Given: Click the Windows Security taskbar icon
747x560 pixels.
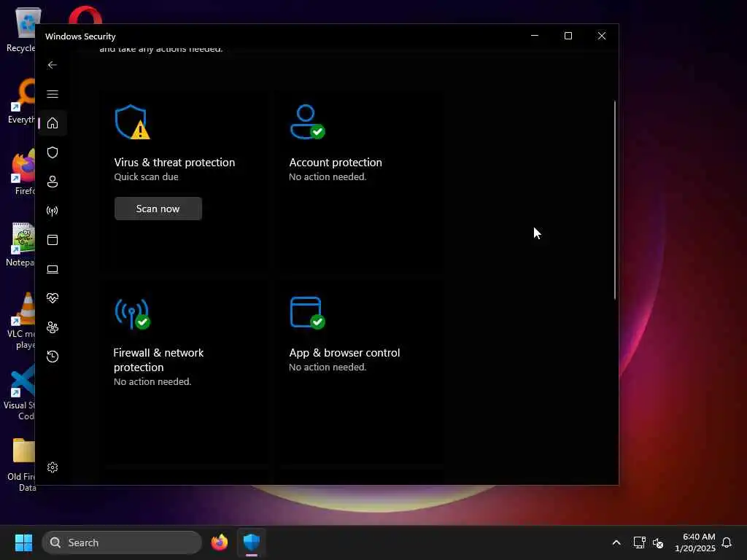Looking at the screenshot, I should (x=251, y=542).
